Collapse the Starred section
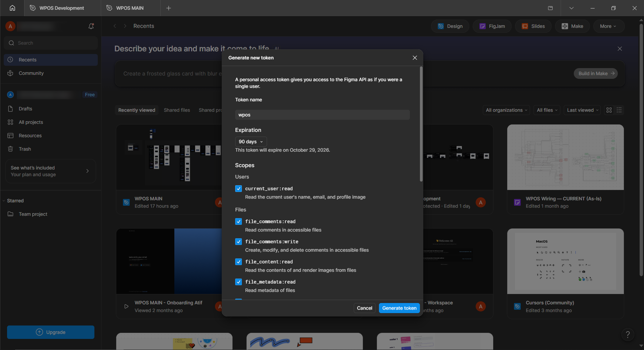Screen dimensions: 644x350 [4, 201]
